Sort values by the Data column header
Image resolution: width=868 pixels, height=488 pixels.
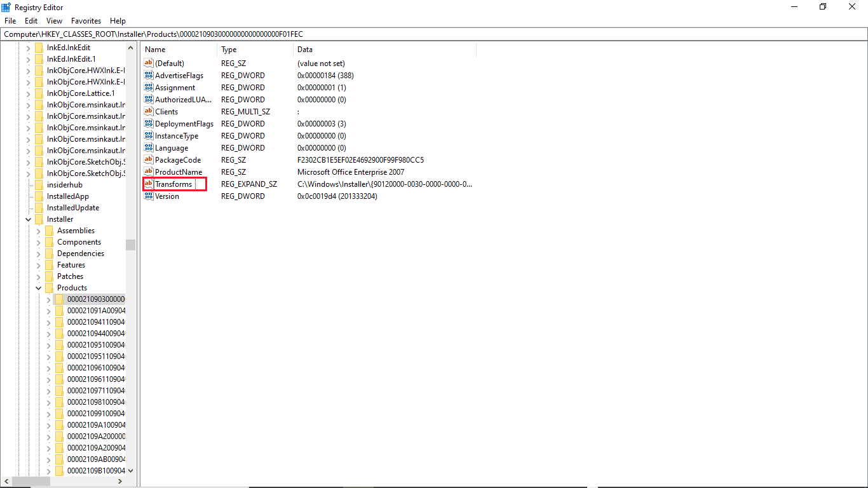(384, 50)
